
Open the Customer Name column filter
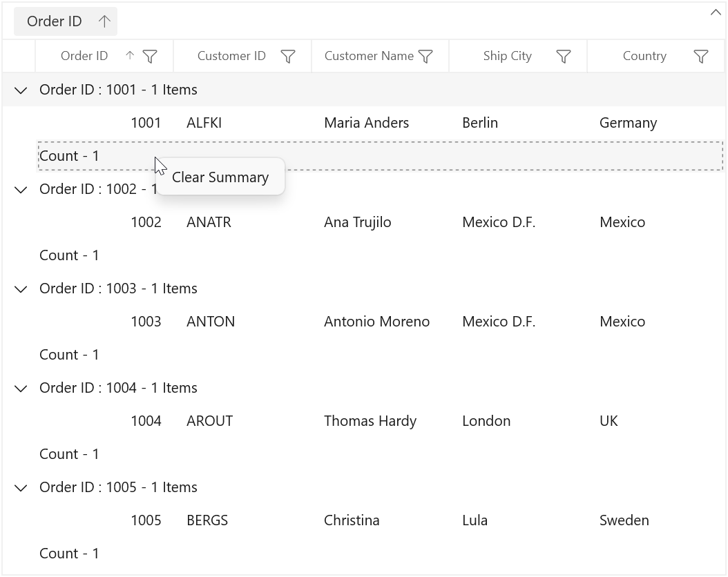point(425,56)
